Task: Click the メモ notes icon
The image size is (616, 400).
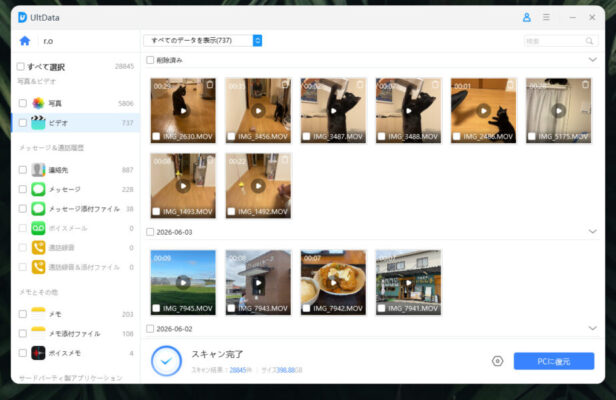Action: [x=38, y=314]
